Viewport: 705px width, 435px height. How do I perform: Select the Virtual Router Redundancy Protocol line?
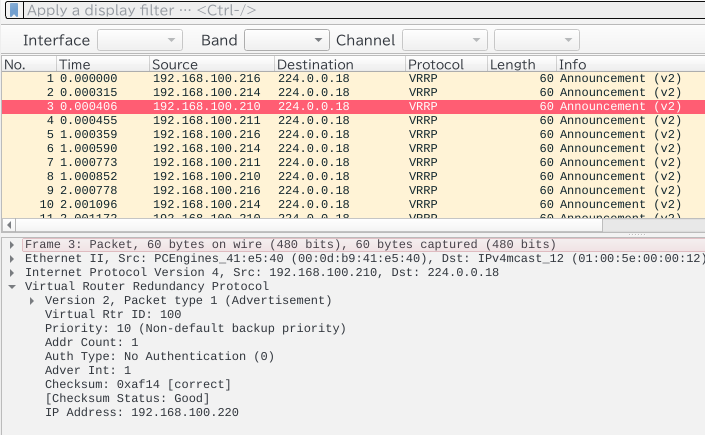coord(147,286)
